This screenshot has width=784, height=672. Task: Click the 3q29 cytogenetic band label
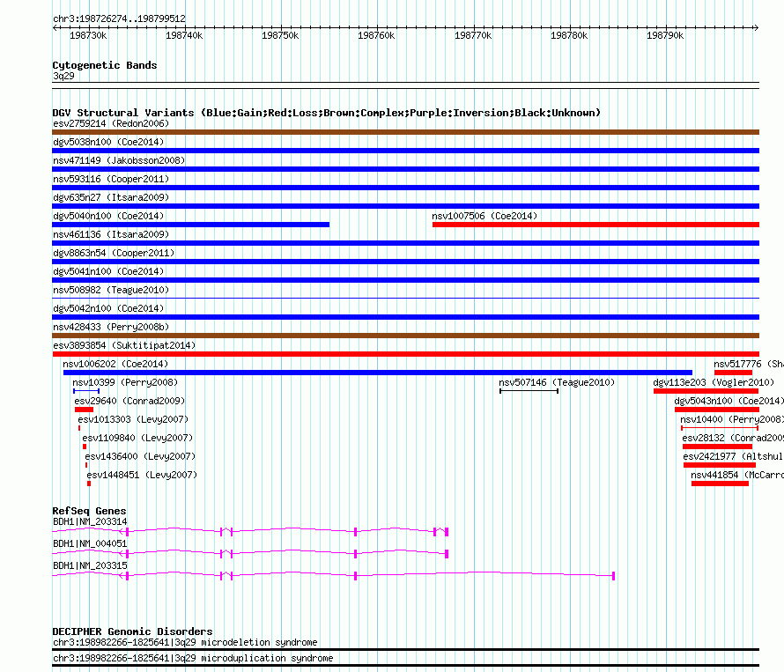tap(63, 76)
